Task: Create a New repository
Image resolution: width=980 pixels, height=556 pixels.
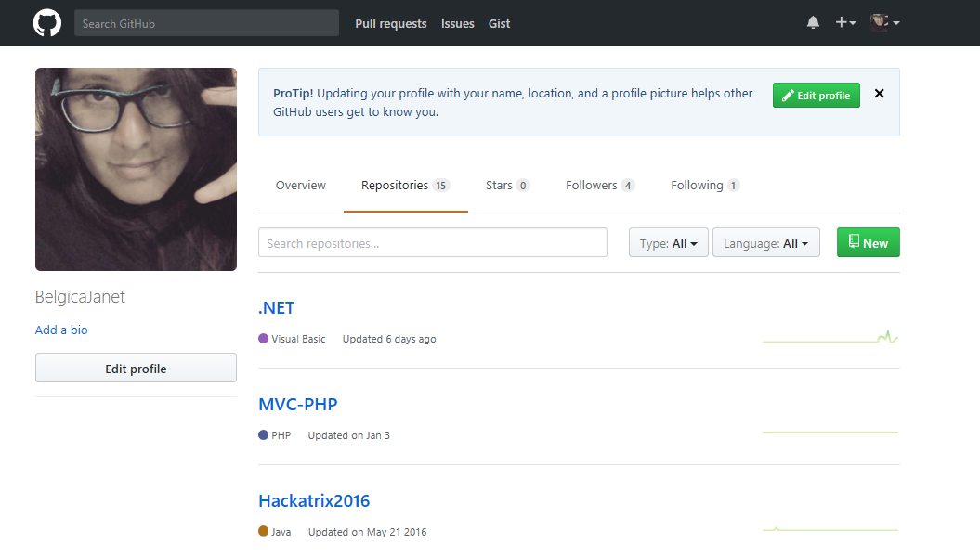Action: click(868, 243)
